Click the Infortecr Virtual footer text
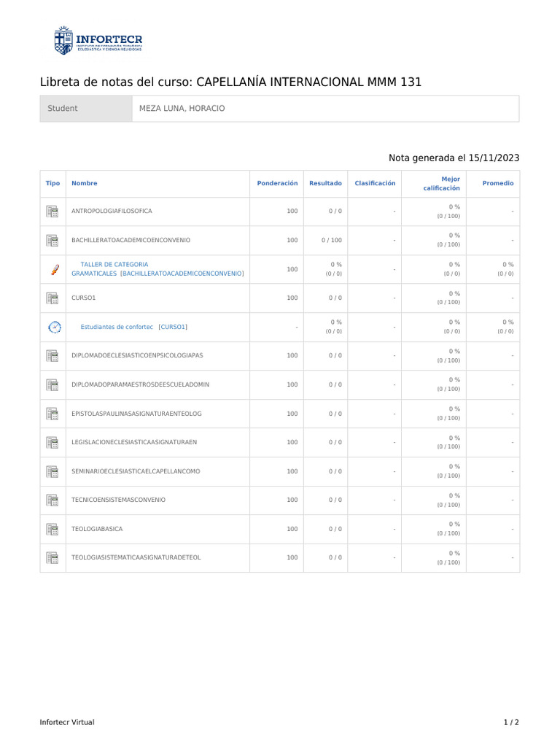 click(x=67, y=722)
